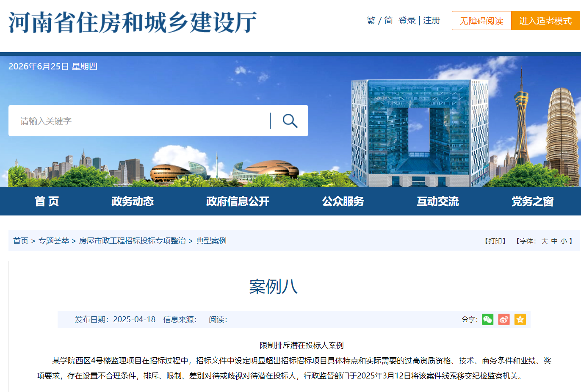Enable 无障碍阅读 accessibility reading

point(481,21)
